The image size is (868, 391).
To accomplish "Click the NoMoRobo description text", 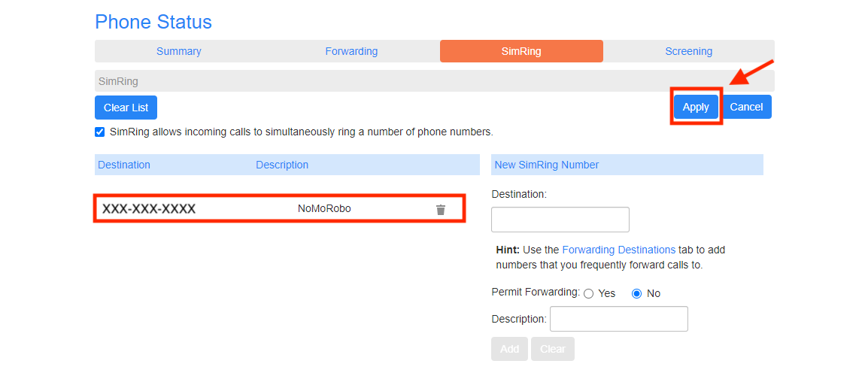I will 324,209.
